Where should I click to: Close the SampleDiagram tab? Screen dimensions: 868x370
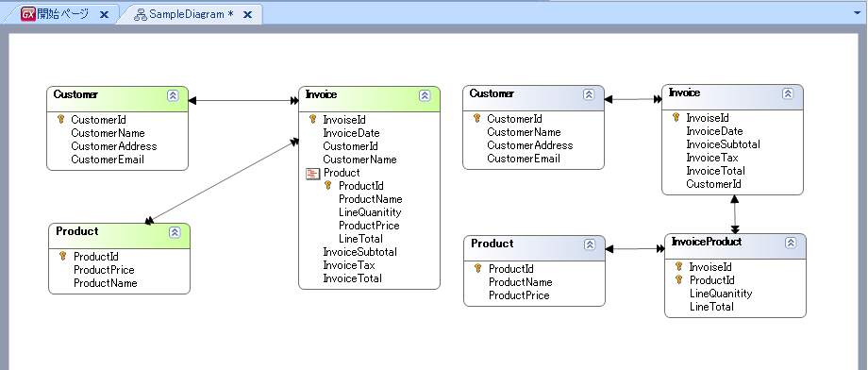[248, 15]
